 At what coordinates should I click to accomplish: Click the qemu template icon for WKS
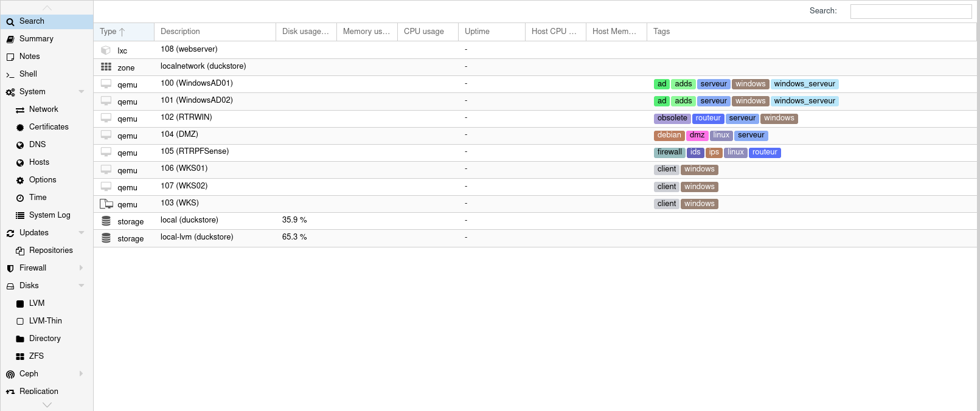click(106, 204)
